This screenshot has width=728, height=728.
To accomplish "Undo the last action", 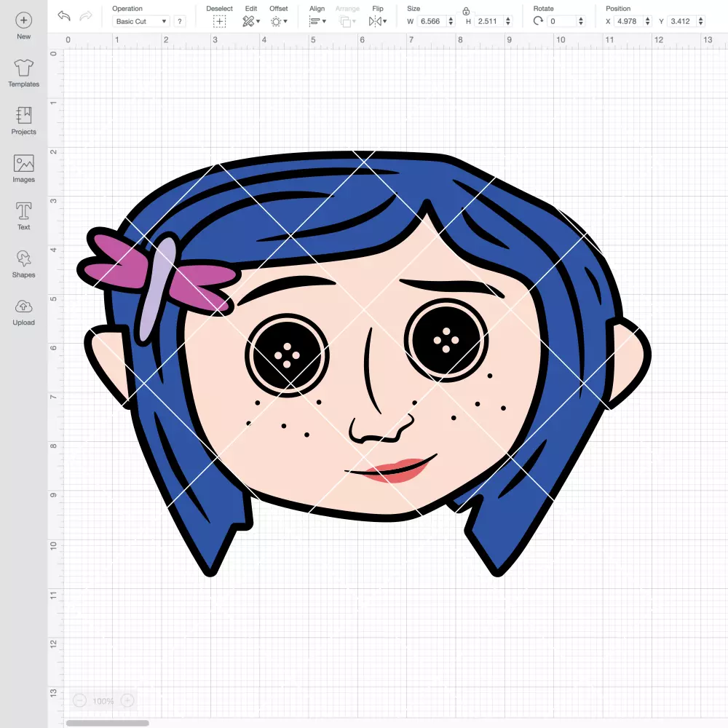I will click(64, 16).
